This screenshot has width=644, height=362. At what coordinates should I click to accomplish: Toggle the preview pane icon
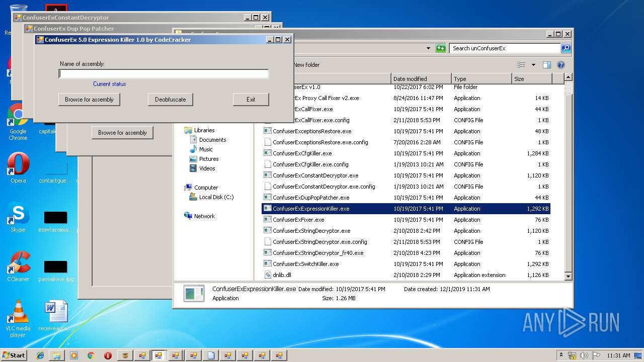[x=547, y=65]
